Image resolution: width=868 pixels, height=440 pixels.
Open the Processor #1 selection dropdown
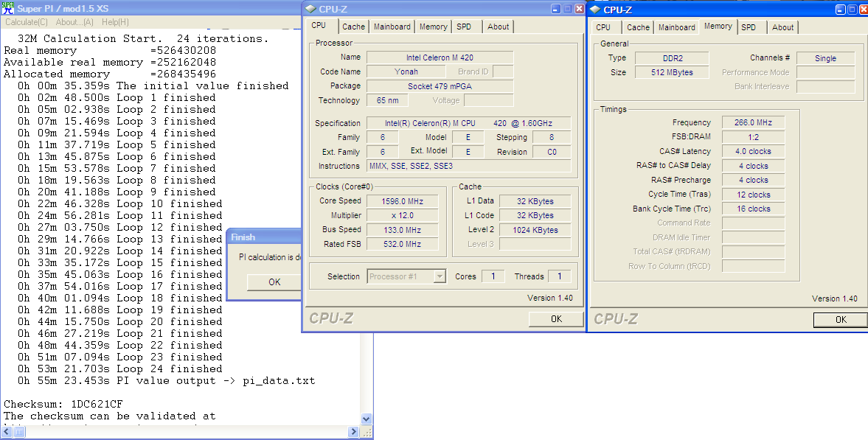(x=440, y=276)
